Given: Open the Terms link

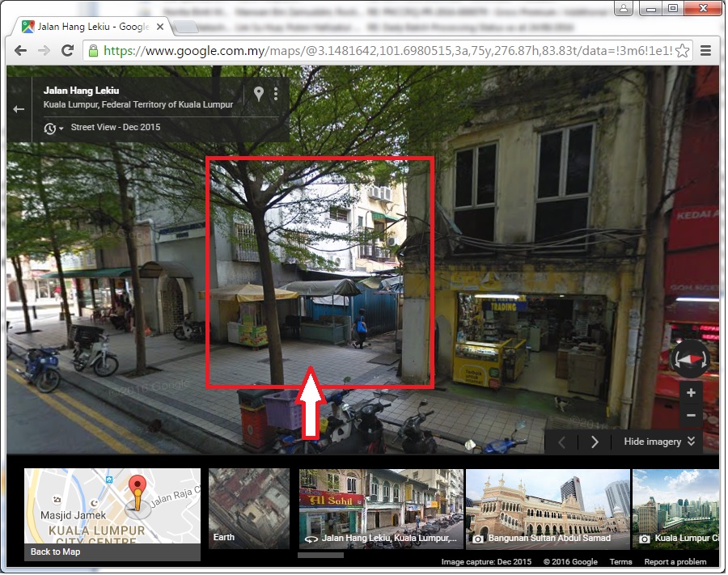Looking at the screenshot, I should point(620,562).
